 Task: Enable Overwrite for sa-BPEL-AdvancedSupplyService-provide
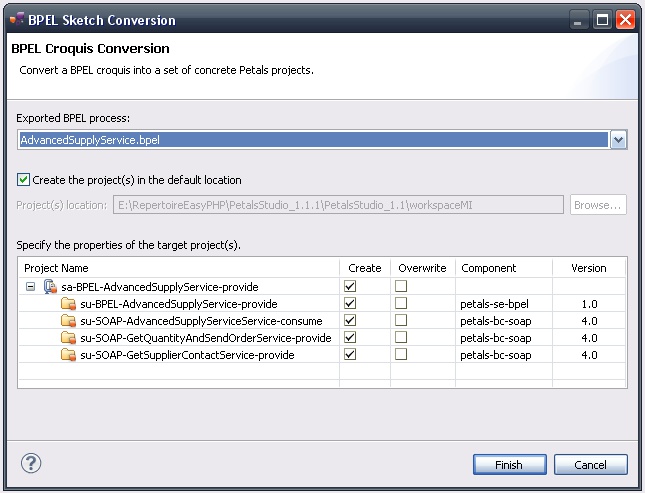401,286
